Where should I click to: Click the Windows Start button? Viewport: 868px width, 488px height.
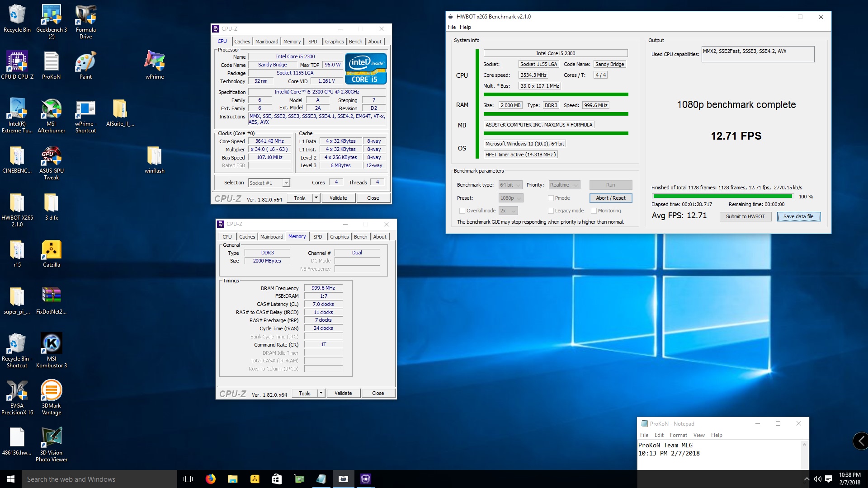click(11, 479)
